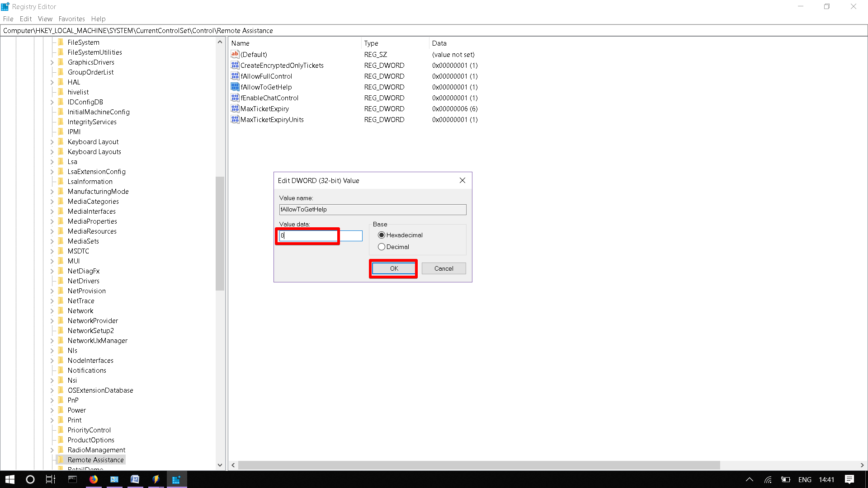Open the Favorites menu
Viewport: 868px width, 488px height.
[71, 19]
